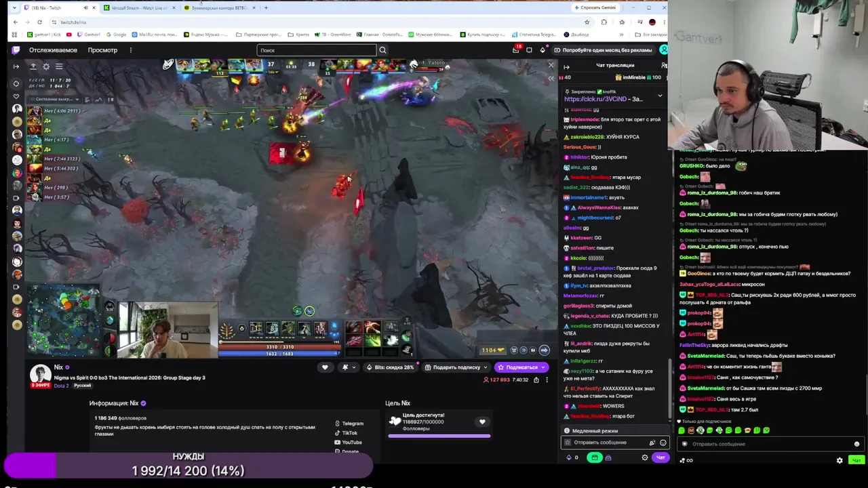This screenshot has height=488, width=868.
Task: Open the Dota 2 category link
Action: point(61,386)
